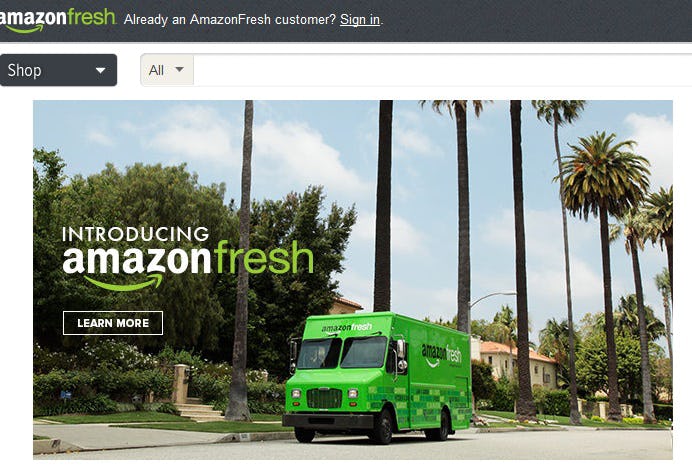Select the green AmazonFresh delivery truck

pyautogui.click(x=376, y=377)
